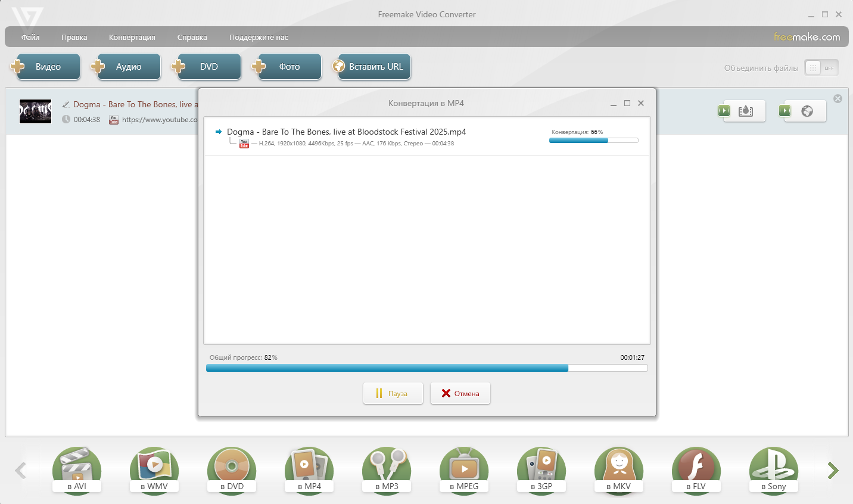Choose the в MKV matryoshka icon
853x504 pixels.
click(x=619, y=470)
